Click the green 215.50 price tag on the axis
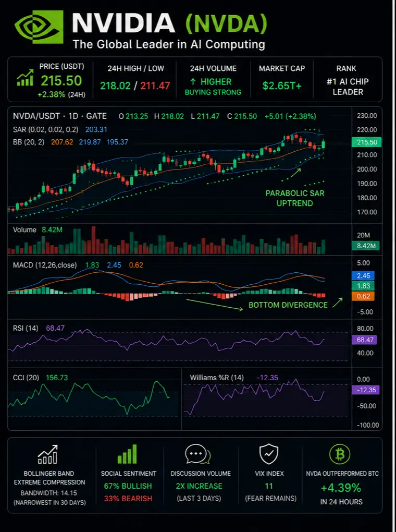Screen dimensions: 396x532 coord(367,142)
